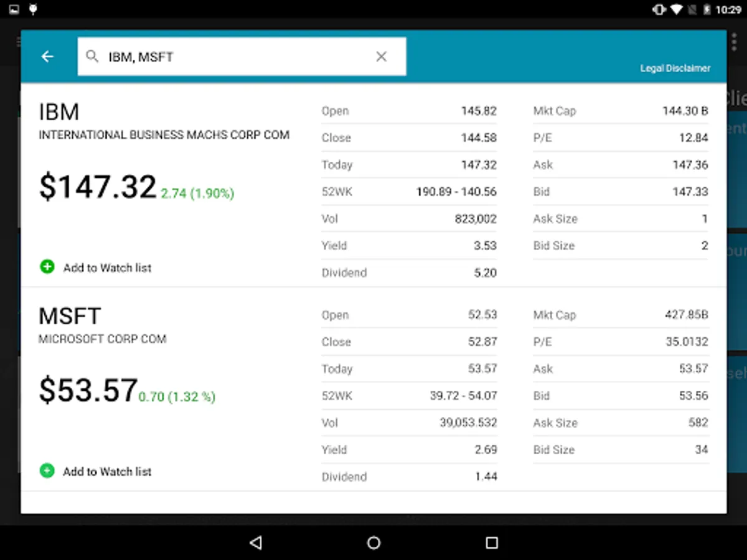This screenshot has height=560, width=747.
Task: Tap the back arrow in search bar
Action: click(47, 57)
